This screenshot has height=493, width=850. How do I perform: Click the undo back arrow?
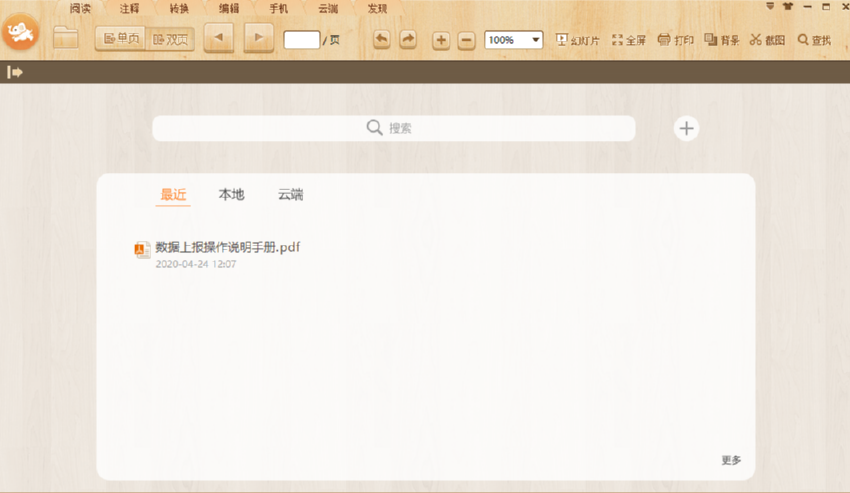tap(382, 39)
